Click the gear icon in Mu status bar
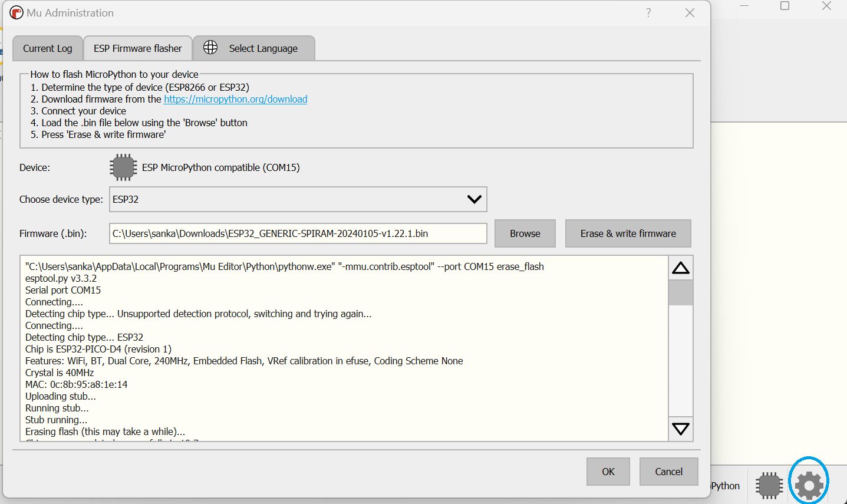The width and height of the screenshot is (847, 504). [x=809, y=485]
